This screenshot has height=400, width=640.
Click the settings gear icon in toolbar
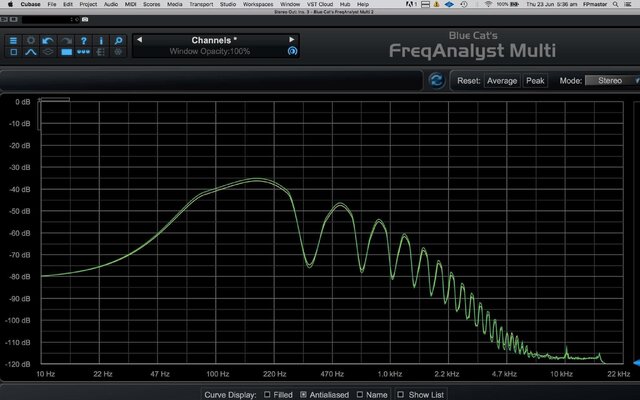(x=31, y=40)
